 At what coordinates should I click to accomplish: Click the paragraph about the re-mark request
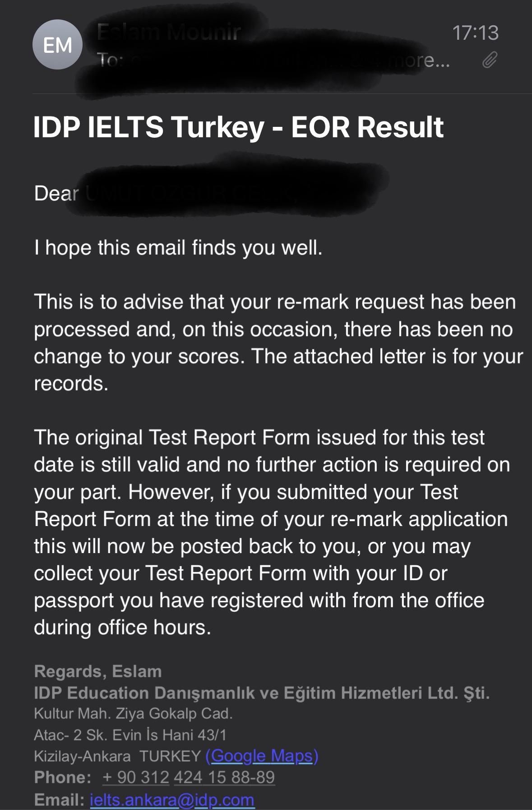coord(275,343)
